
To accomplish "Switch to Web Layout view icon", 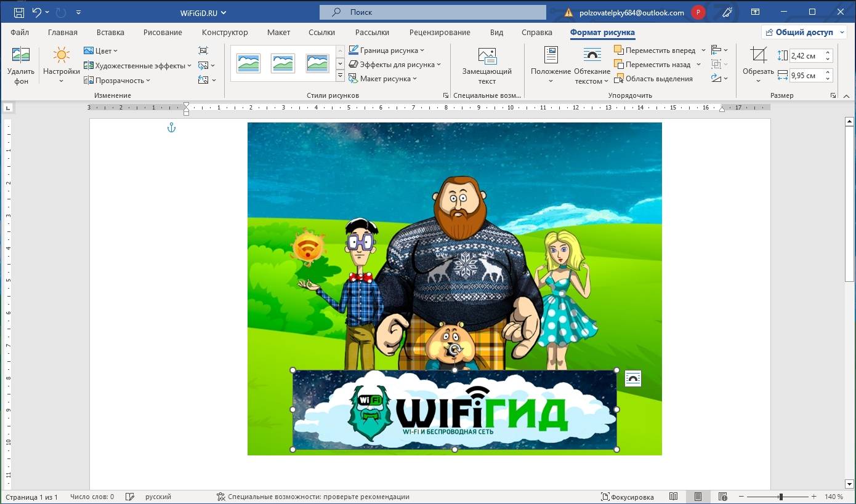I will [722, 497].
